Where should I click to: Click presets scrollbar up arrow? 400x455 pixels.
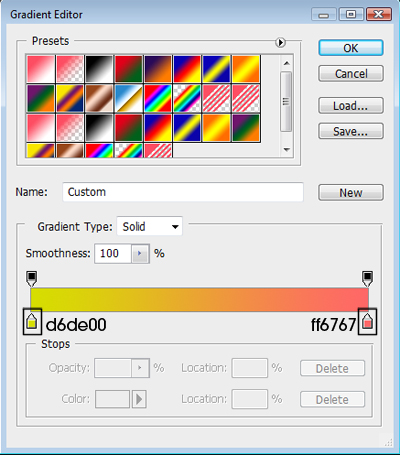tap(286, 63)
